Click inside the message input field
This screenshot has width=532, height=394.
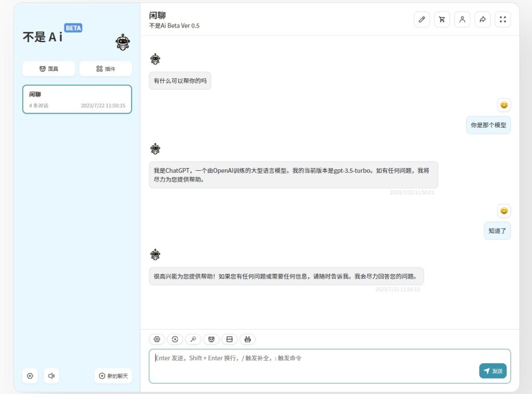[x=312, y=363]
